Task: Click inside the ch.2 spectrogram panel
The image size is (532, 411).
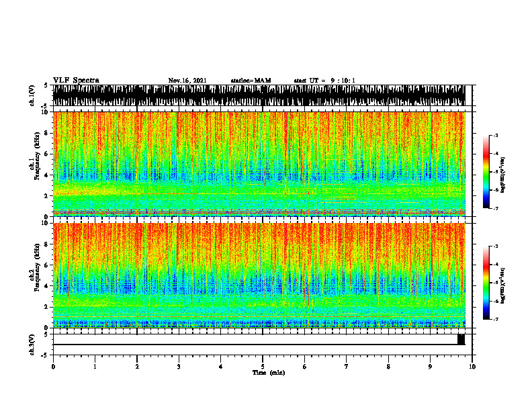Action: pos(259,275)
